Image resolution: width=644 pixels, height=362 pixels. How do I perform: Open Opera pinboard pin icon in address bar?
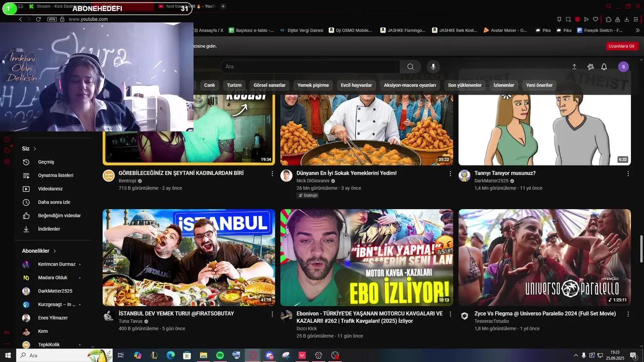tap(559, 19)
